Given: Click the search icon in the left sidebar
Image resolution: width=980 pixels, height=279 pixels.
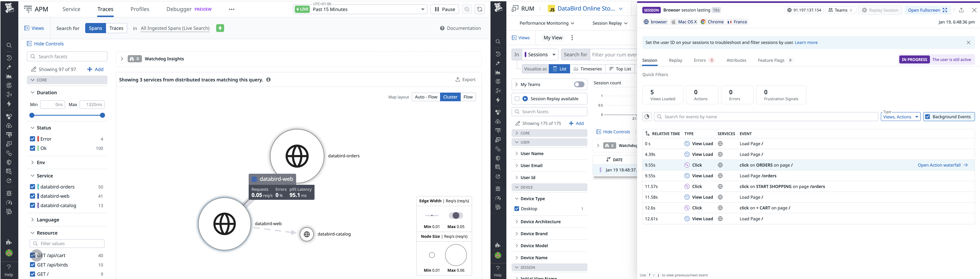Looking at the screenshot, I should (9, 45).
